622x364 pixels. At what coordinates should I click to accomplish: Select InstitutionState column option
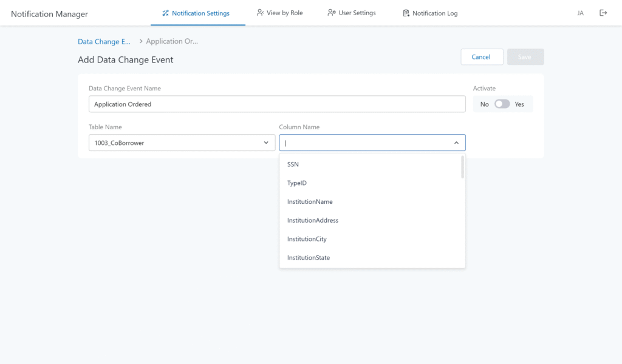coord(308,258)
